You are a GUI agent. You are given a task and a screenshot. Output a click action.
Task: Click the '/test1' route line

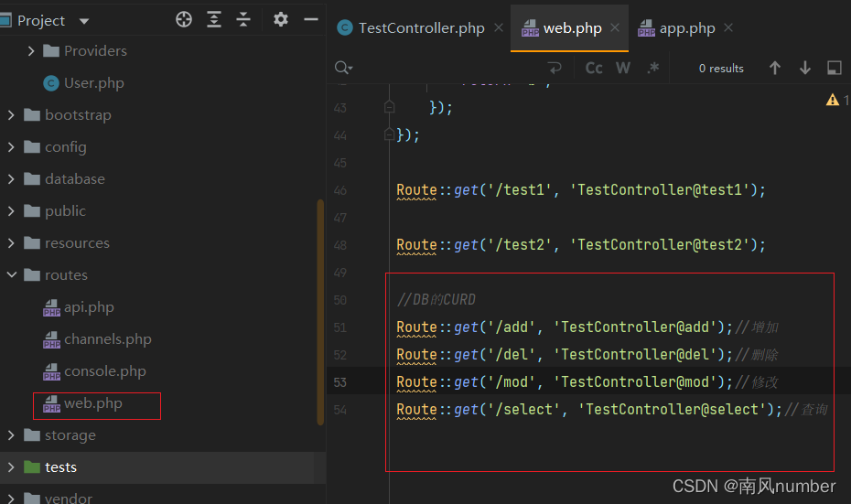581,190
